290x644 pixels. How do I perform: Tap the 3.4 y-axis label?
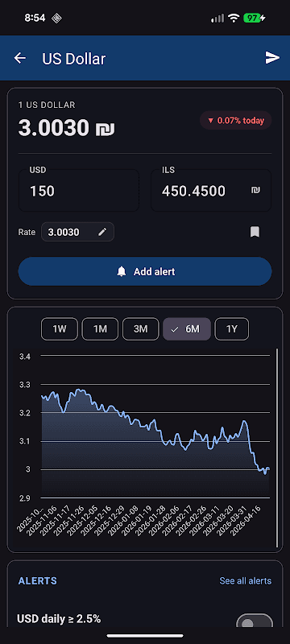[x=25, y=357]
